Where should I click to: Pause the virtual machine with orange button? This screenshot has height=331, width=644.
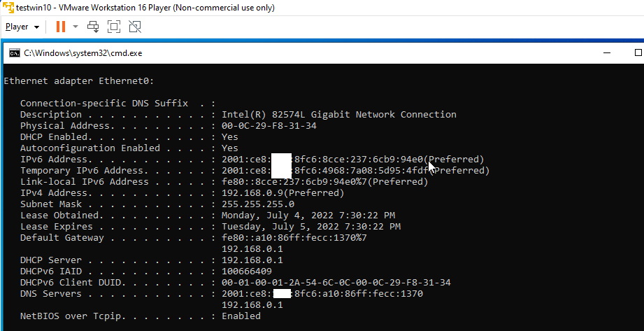(60, 27)
